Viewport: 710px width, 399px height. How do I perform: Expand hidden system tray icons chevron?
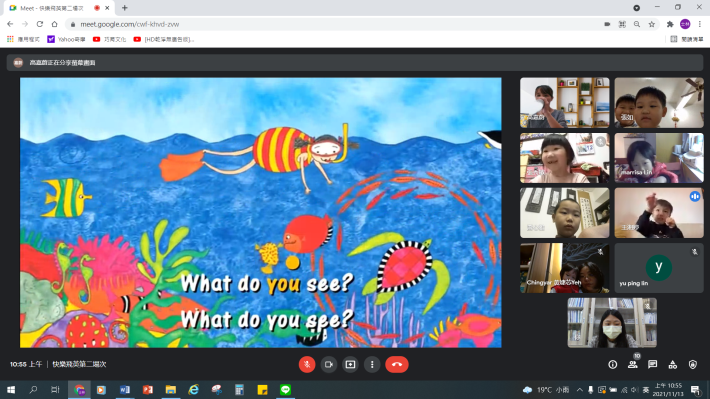pos(580,390)
